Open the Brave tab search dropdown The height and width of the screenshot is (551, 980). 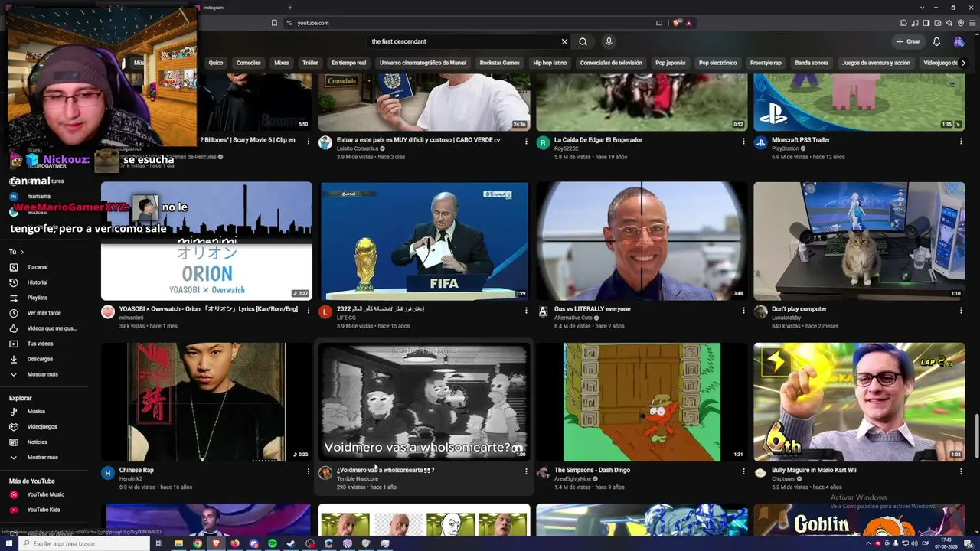[921, 8]
